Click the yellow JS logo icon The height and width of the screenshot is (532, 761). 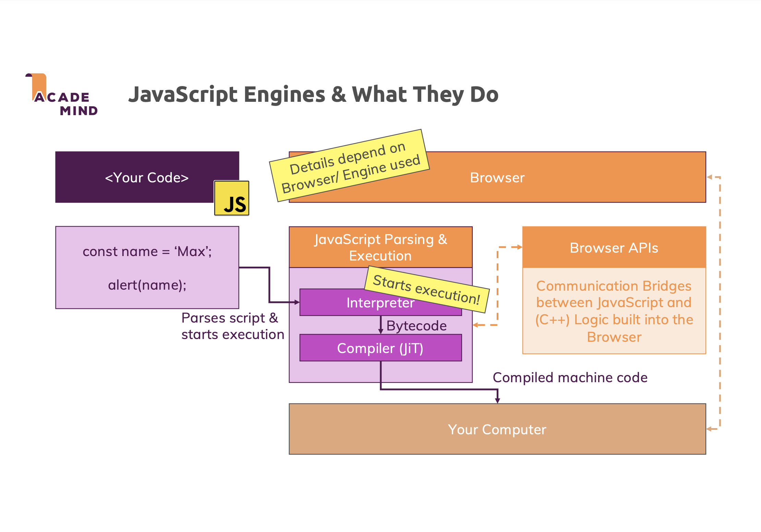(232, 198)
